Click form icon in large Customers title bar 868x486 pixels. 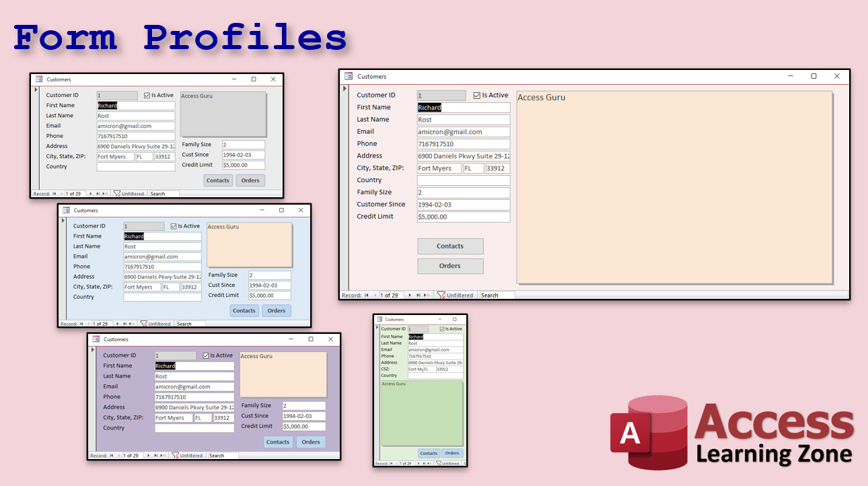[349, 77]
